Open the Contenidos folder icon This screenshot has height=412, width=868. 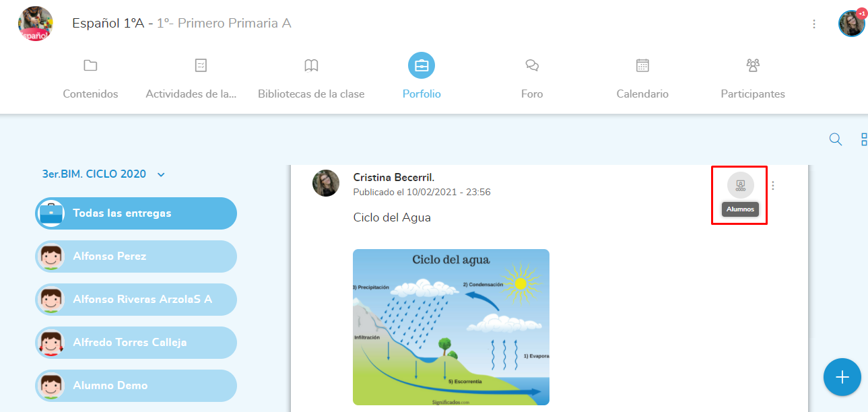90,65
